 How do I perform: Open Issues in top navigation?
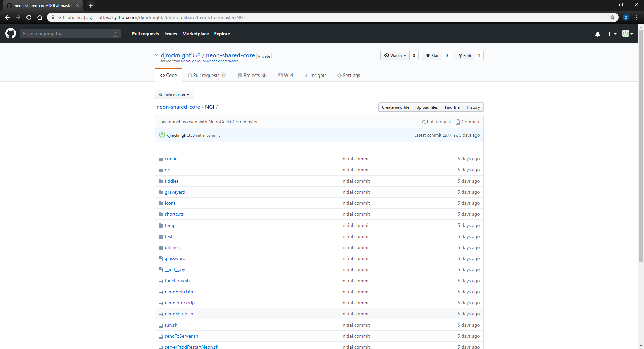pos(171,34)
